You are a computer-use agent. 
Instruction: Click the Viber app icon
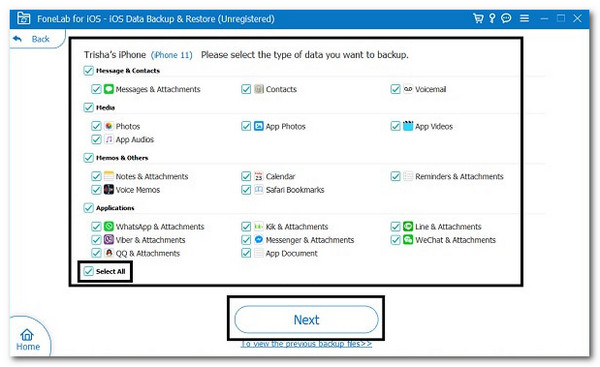click(109, 240)
